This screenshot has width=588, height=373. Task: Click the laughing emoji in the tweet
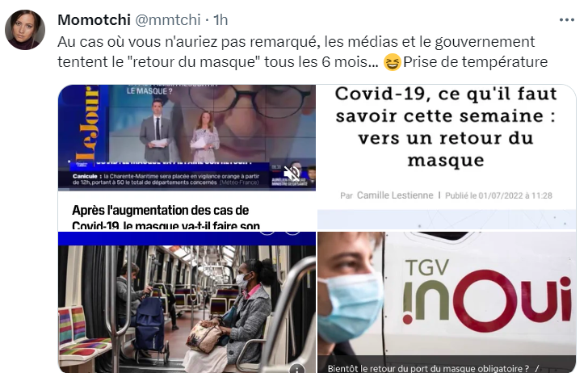tap(392, 62)
